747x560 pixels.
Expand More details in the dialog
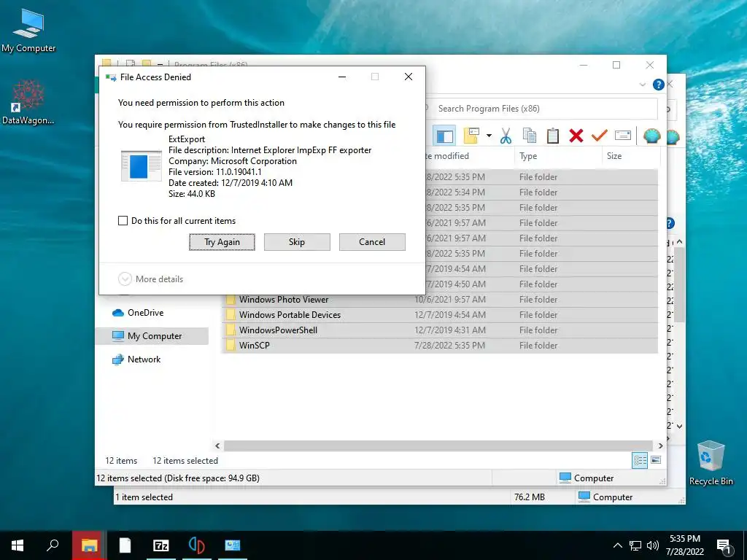150,279
